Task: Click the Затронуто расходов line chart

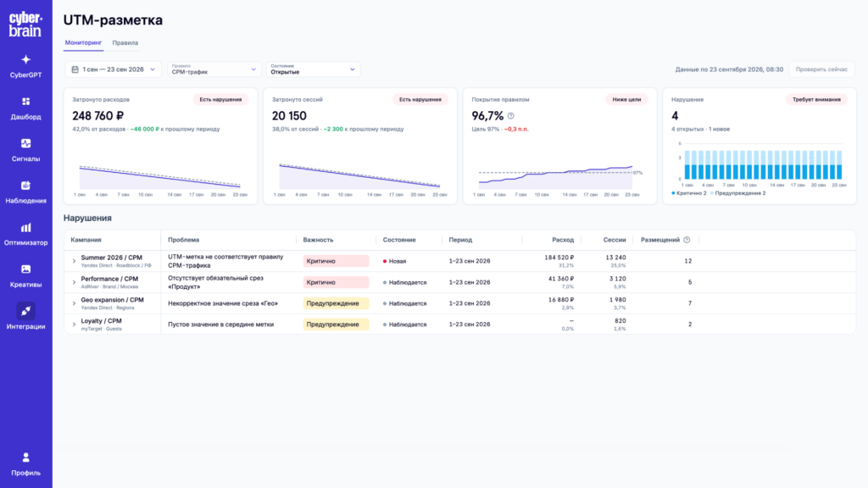Action: tap(160, 177)
